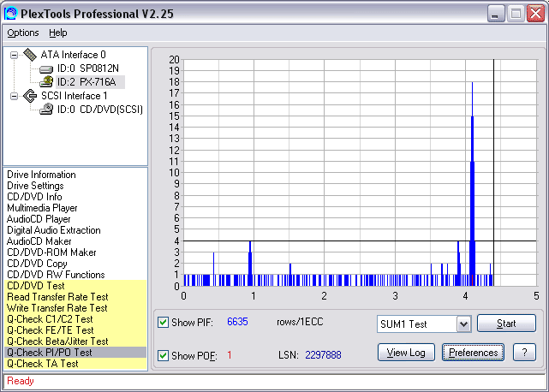Viewport: 549px width, 392px height.
Task: Open AudioCD Maker function
Action: tap(39, 241)
